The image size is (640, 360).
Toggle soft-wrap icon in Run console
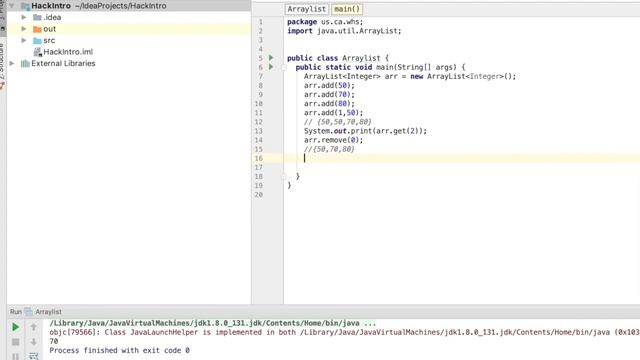pos(33,356)
